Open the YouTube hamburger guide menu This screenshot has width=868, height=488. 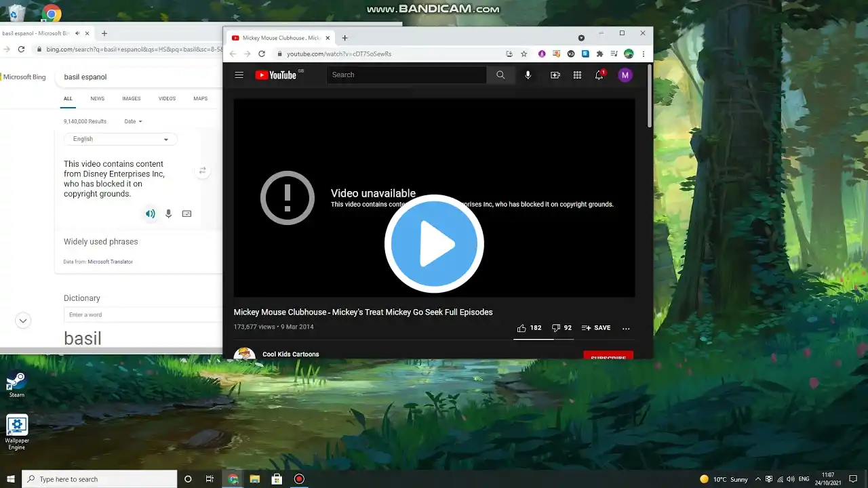239,75
